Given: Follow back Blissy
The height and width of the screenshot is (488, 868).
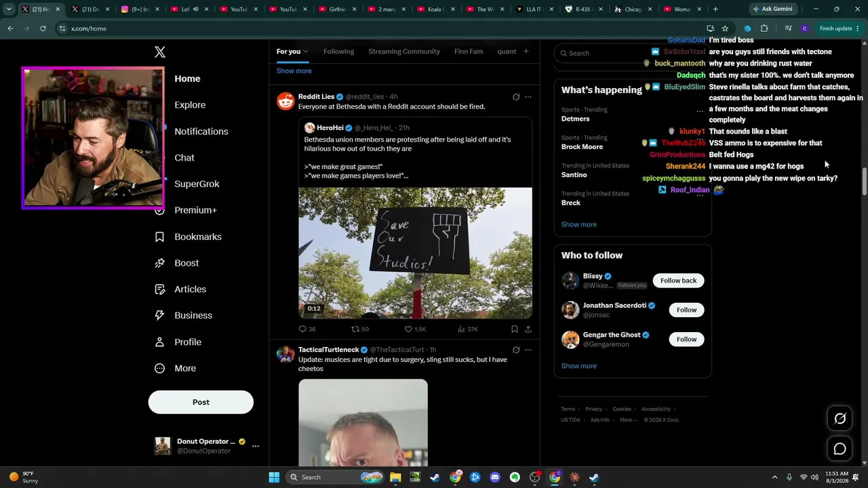Looking at the screenshot, I should (x=678, y=281).
